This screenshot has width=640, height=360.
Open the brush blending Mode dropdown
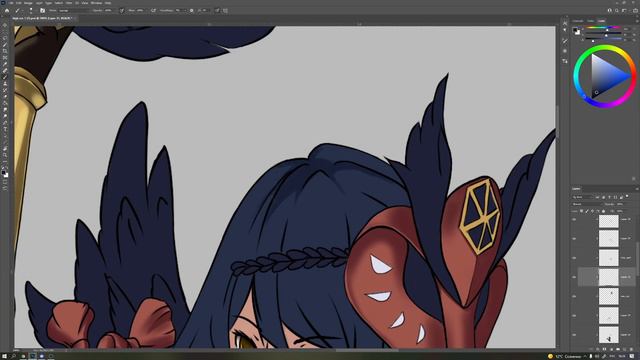tap(73, 11)
